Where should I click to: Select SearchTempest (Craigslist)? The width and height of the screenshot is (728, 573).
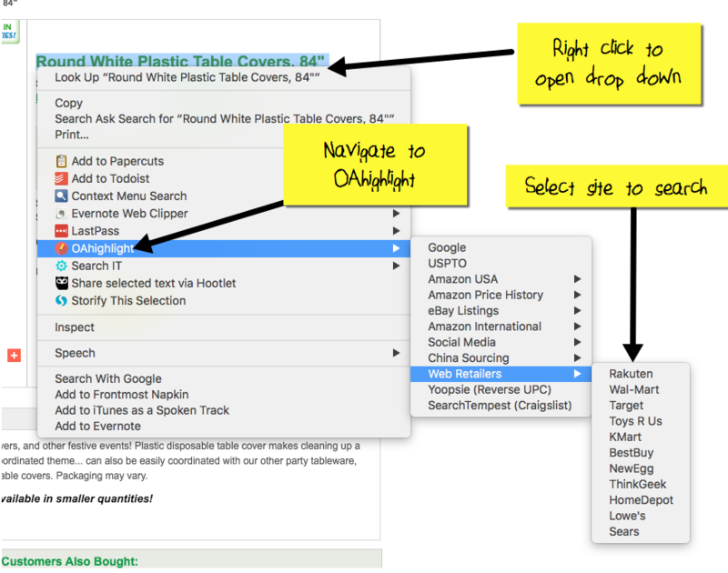(x=501, y=405)
